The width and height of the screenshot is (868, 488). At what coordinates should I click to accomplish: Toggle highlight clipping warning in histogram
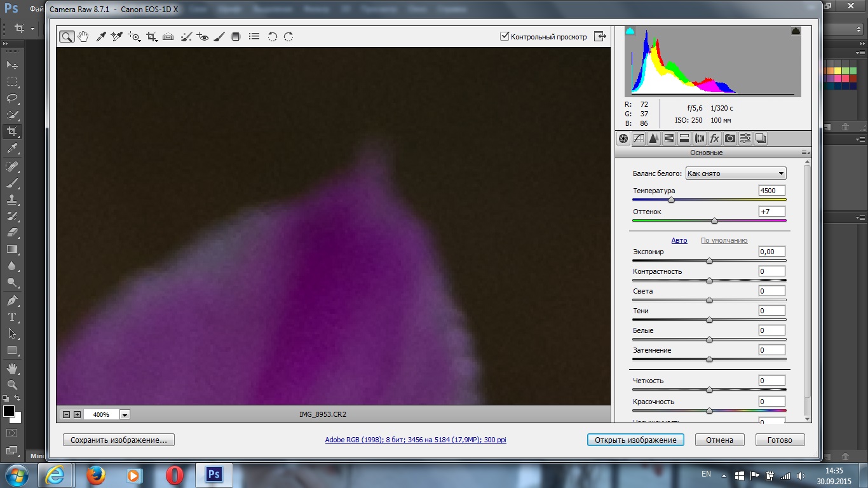[x=795, y=31]
